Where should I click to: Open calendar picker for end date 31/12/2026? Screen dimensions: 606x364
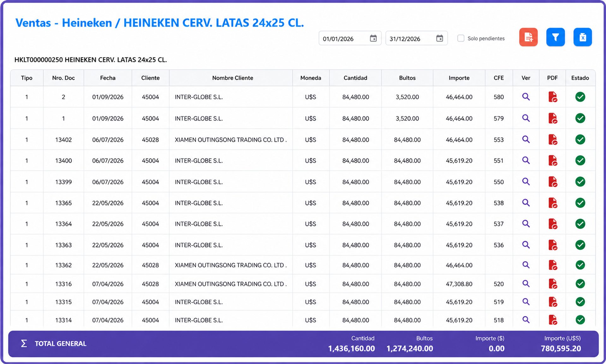pos(439,38)
